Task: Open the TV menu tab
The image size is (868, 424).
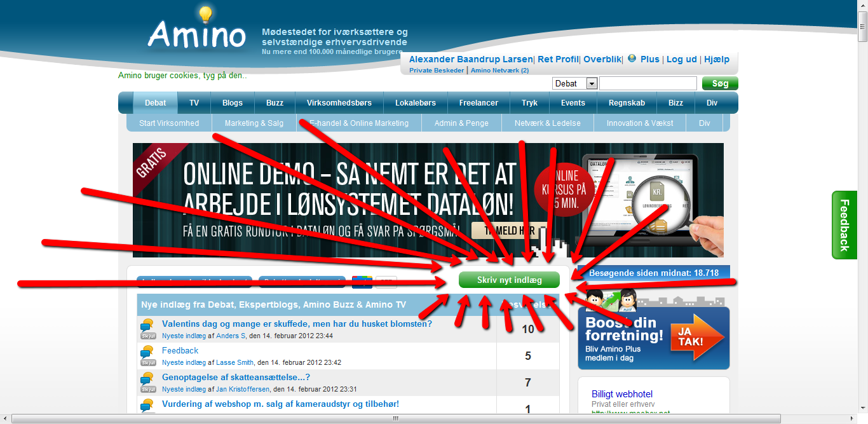Action: 194,102
